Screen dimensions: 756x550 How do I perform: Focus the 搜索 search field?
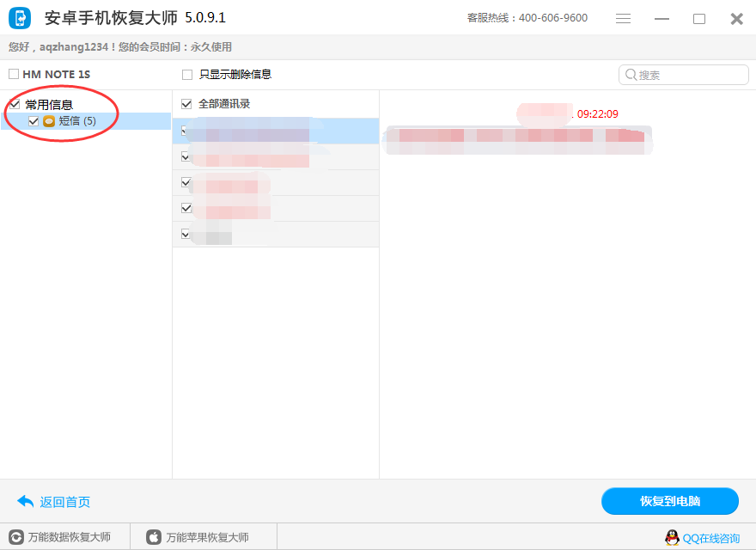684,75
